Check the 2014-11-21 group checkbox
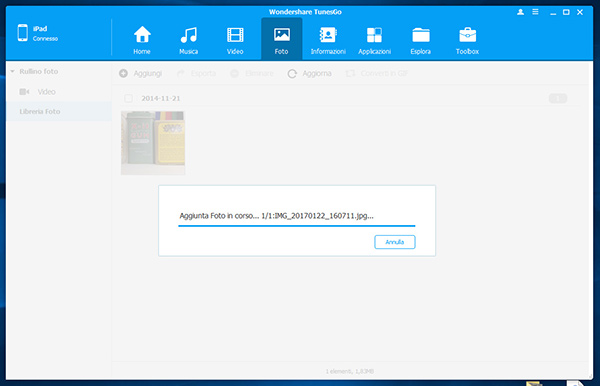 [129, 98]
